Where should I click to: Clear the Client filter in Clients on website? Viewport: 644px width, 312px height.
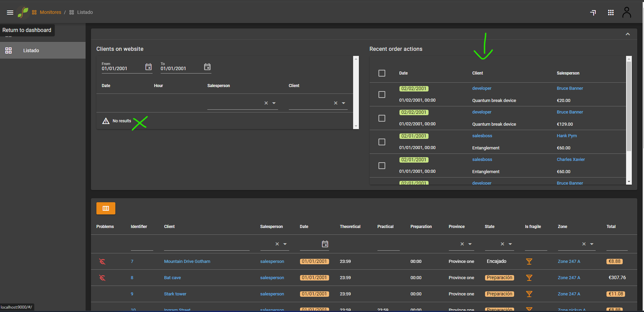pos(336,103)
